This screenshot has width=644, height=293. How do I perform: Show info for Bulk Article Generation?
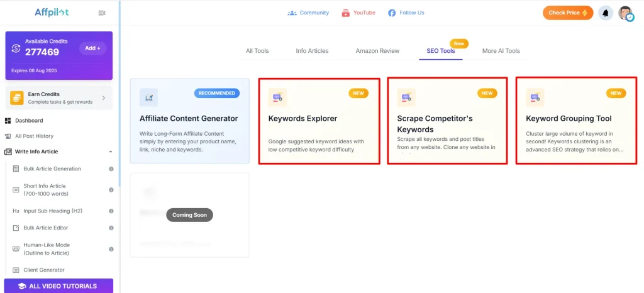coord(111,169)
